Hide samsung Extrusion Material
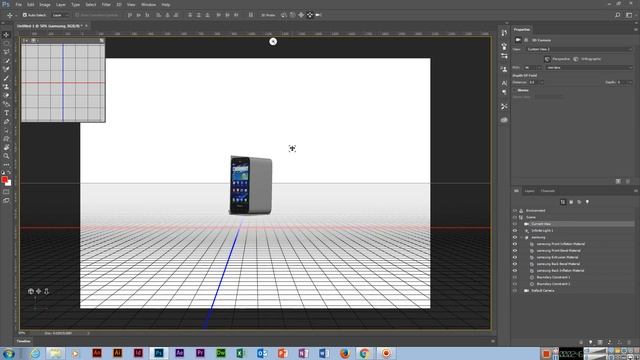640x360 pixels. tap(514, 257)
